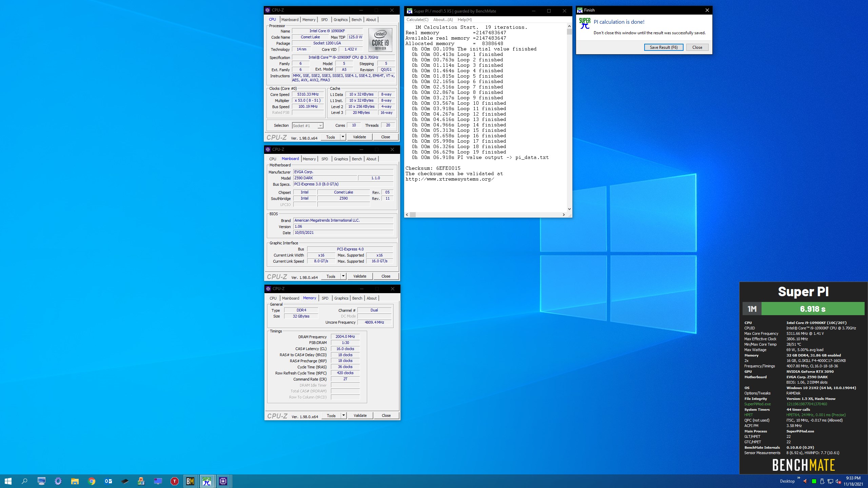
Task: Open BenchMate from the taskbar
Action: 190,481
